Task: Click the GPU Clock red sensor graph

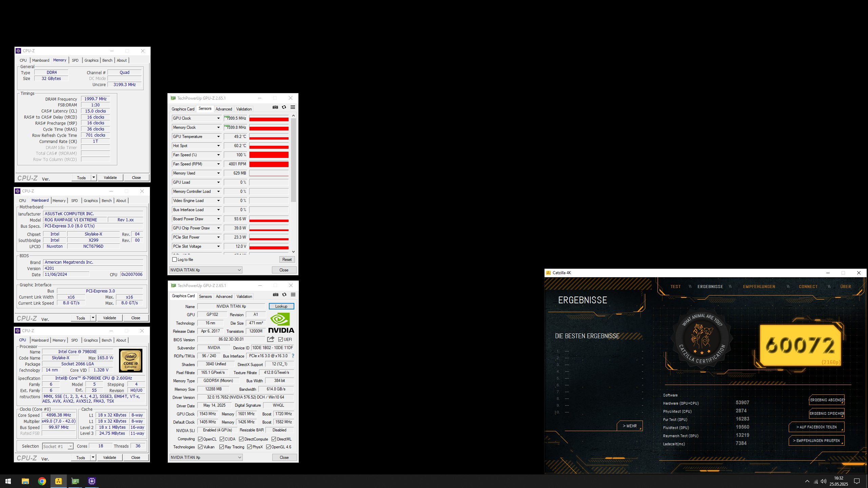Action: (x=269, y=118)
